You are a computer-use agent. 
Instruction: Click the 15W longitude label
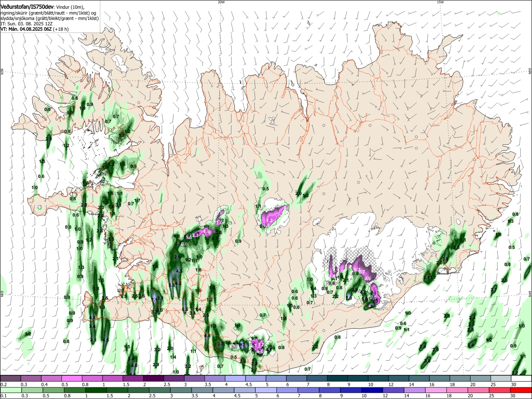pos(440,2)
